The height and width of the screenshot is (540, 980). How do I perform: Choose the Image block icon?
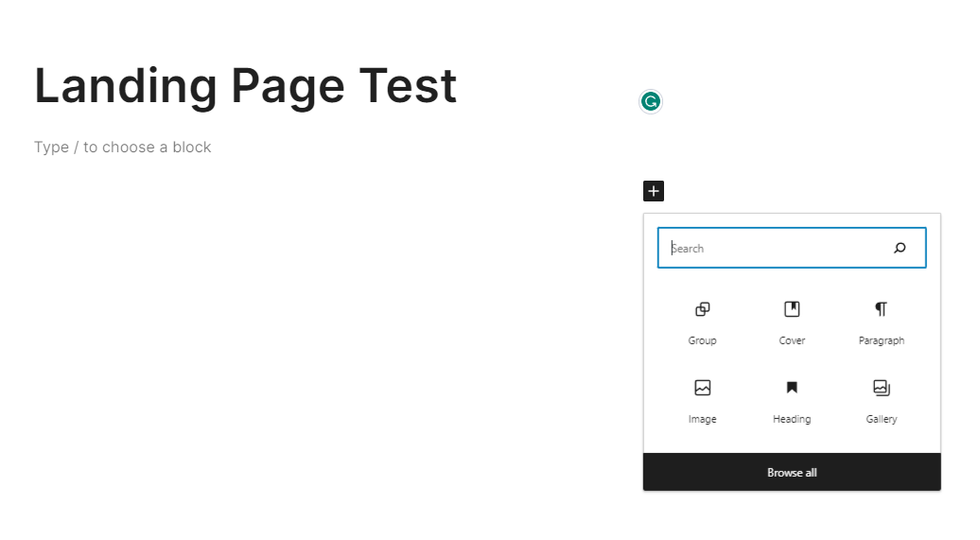702,388
